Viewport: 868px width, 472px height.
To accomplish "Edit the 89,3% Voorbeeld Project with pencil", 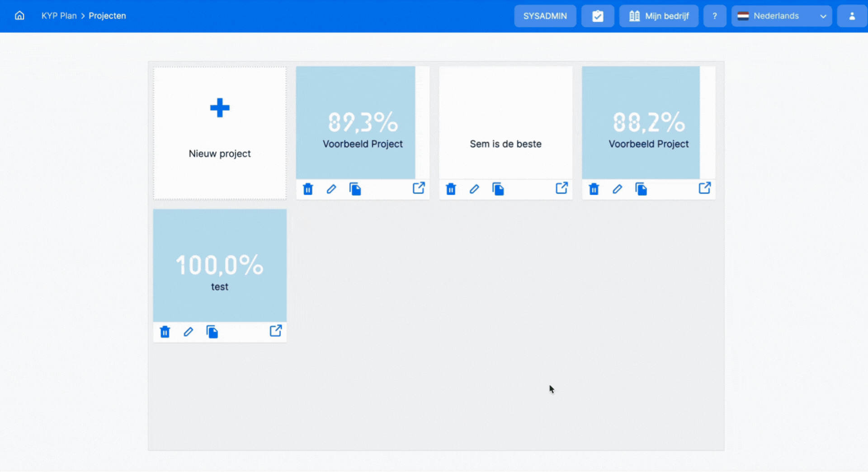I will (x=331, y=189).
